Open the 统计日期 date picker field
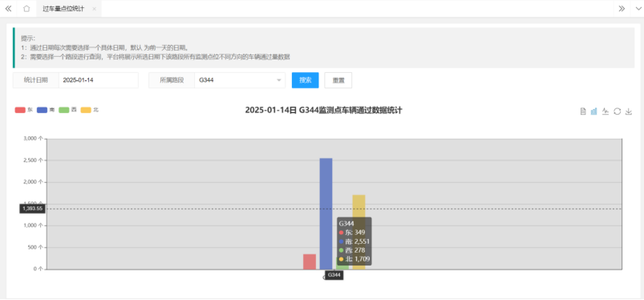Screen dimensions: 644x300 tap(99, 80)
